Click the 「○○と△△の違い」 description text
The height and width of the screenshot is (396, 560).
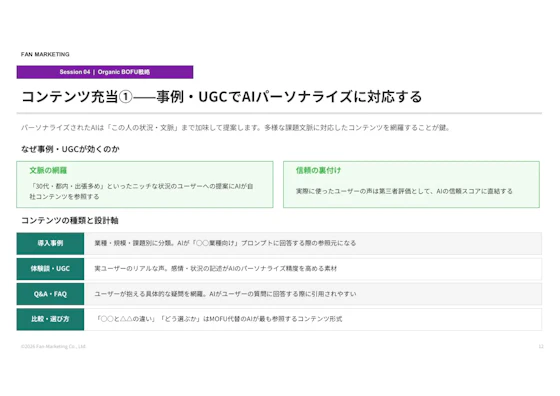pos(218,319)
